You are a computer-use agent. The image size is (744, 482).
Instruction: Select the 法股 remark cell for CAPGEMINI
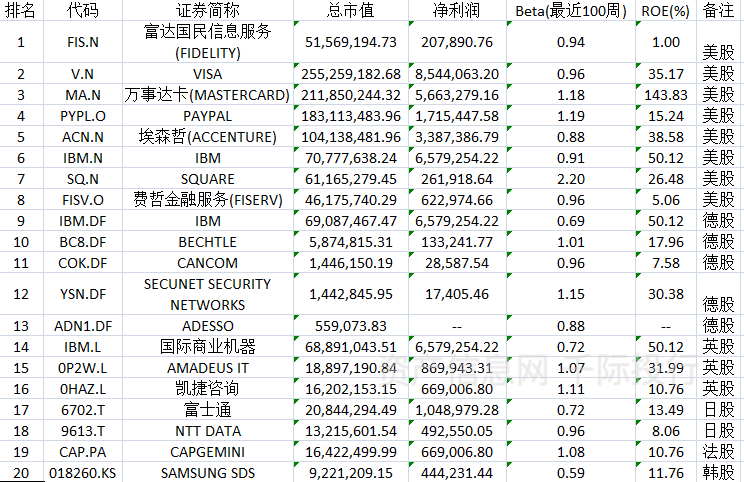719,451
